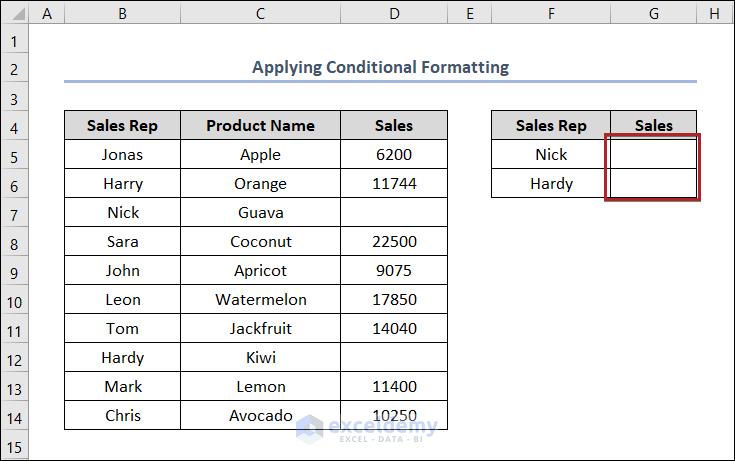Click the cell containing Jonas
The width and height of the screenshot is (735, 461).
click(x=122, y=155)
